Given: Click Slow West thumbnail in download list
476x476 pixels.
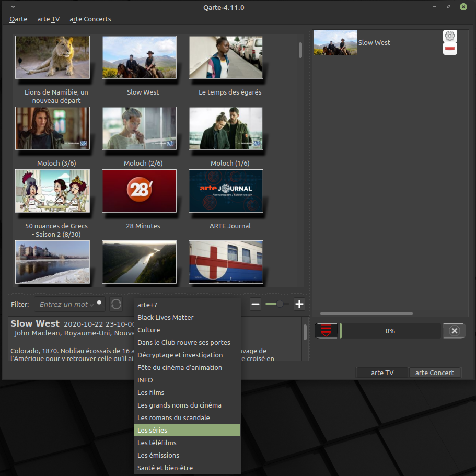Looking at the screenshot, I should coord(335,42).
